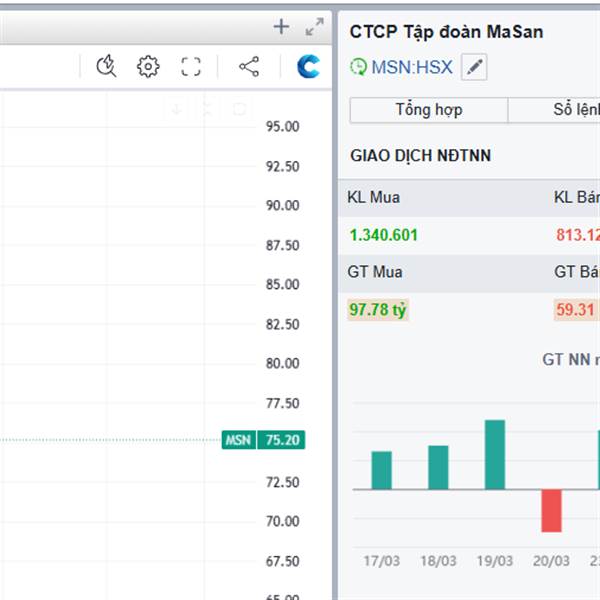This screenshot has height=600, width=600.
Task: Select the 19/03 green bar in chart
Action: coord(495,455)
